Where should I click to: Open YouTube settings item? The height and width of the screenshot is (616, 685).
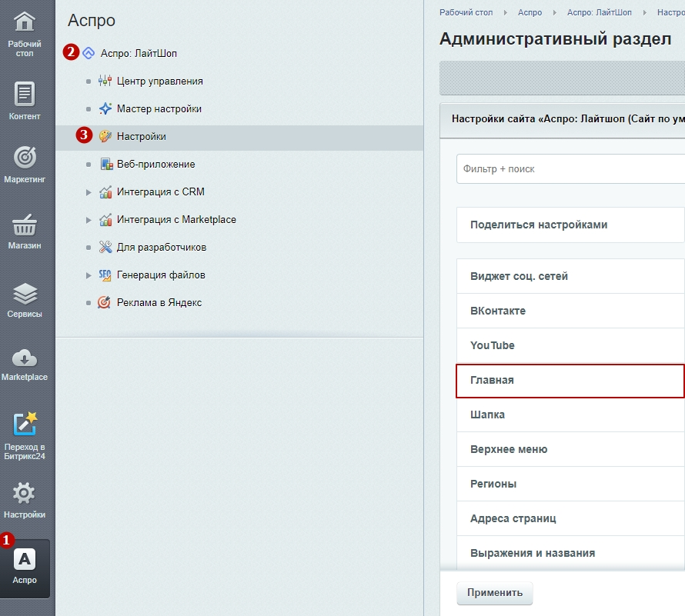(570, 345)
